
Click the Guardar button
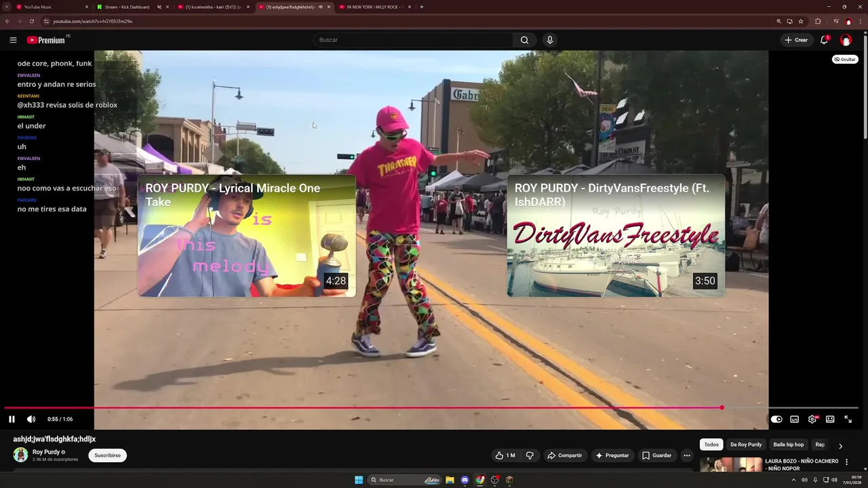click(656, 455)
